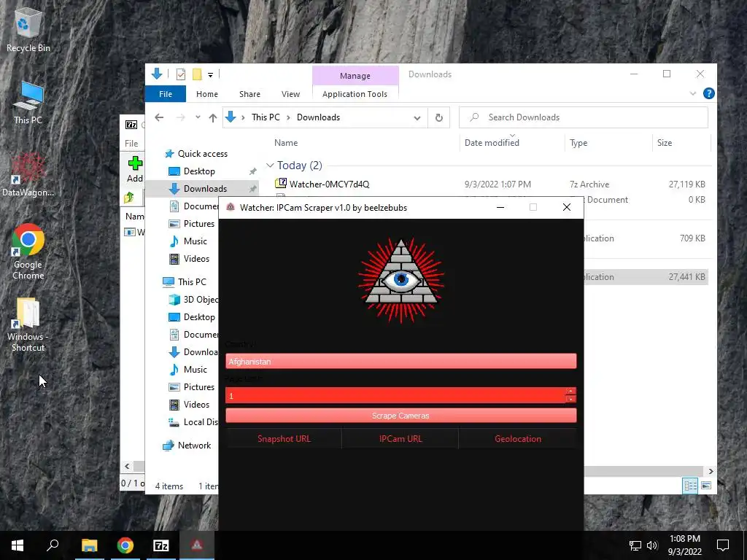Open the Country dropdown showing Afghanistan
The image size is (747, 560).
tap(400, 362)
